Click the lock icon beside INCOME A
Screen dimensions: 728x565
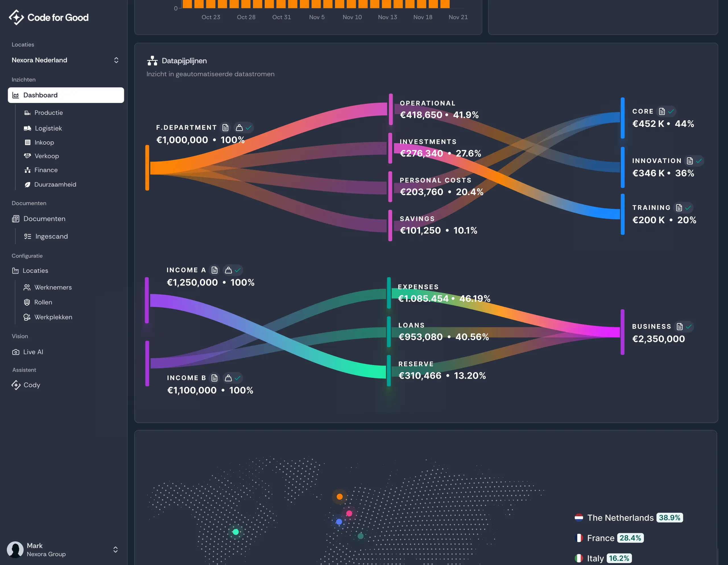pos(228,270)
